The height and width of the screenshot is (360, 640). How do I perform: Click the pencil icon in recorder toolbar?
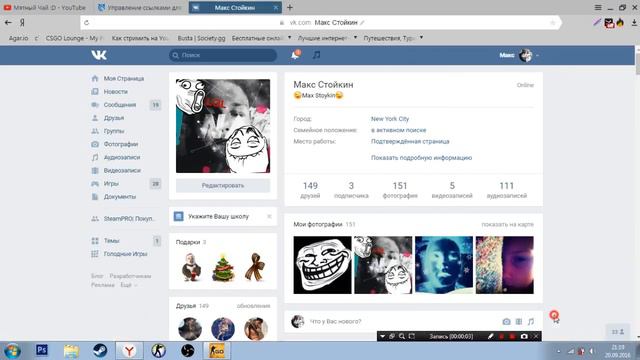pyautogui.click(x=491, y=336)
